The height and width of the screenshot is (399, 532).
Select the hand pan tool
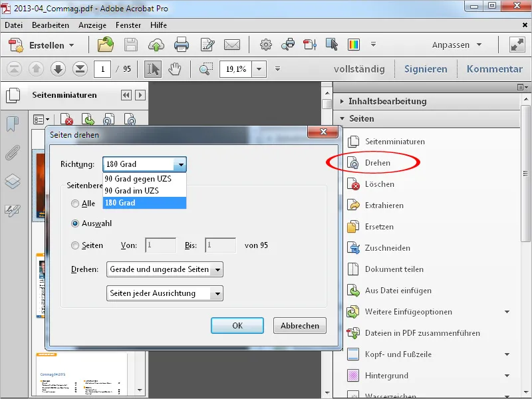click(x=175, y=69)
